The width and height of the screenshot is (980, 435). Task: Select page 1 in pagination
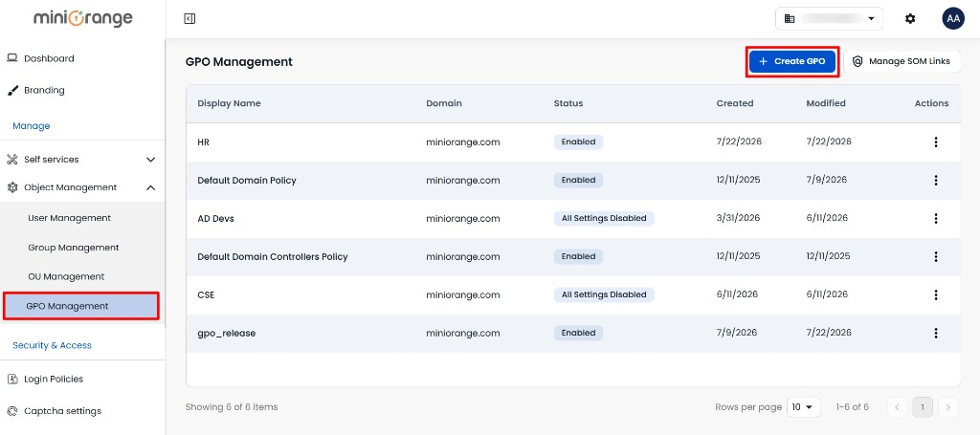(923, 407)
